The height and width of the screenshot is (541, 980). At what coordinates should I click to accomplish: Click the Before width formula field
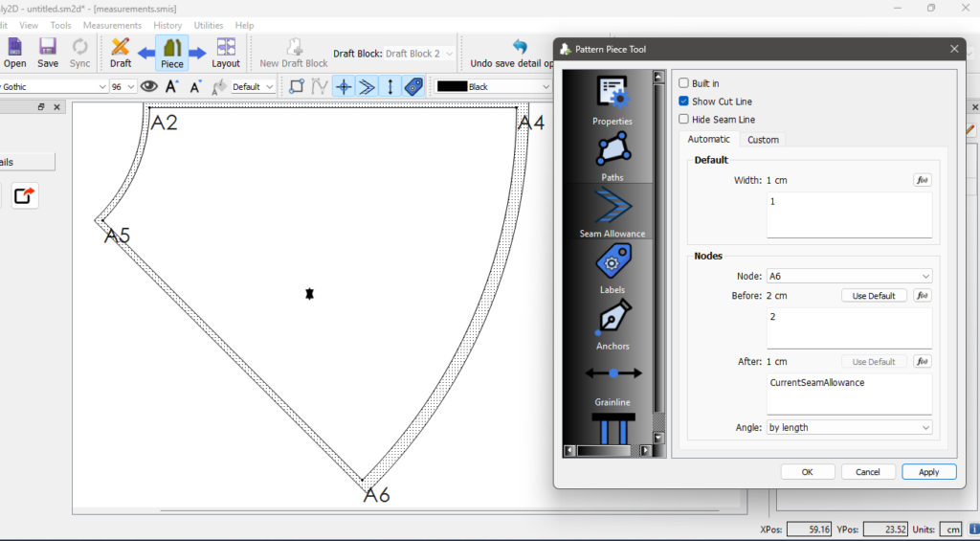coord(850,327)
